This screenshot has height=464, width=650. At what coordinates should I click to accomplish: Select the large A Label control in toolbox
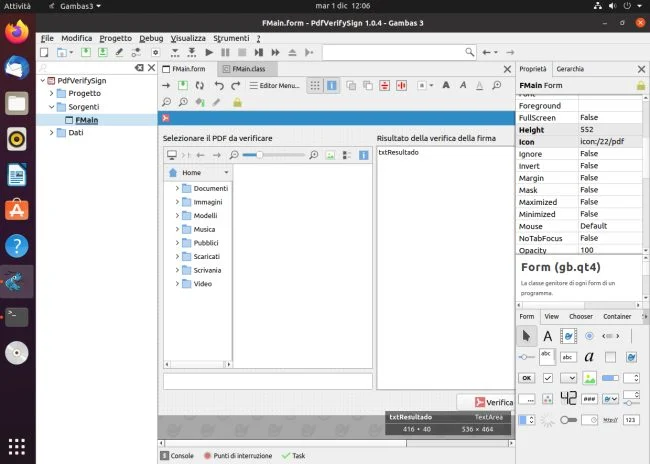tap(548, 336)
